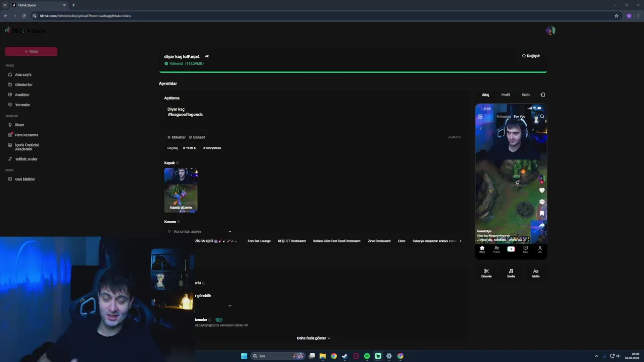644x362 pixels.
Task: Click info icon next to Kapak
Action: (x=177, y=163)
